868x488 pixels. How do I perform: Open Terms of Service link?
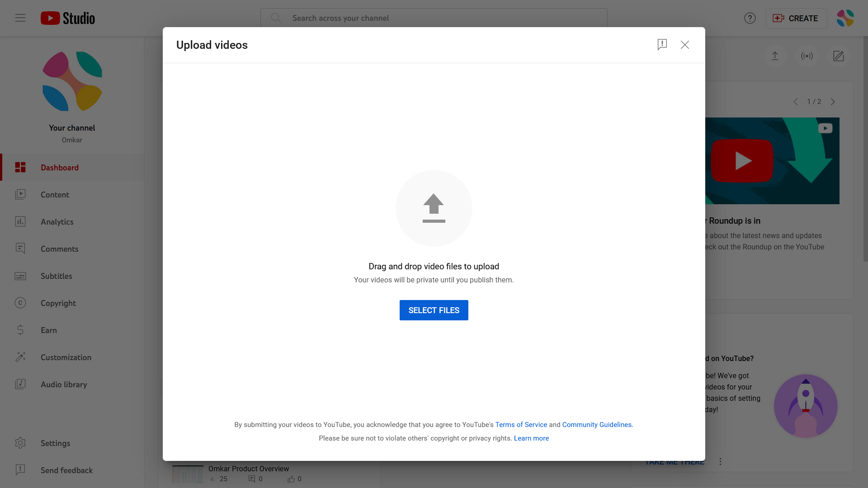pos(521,424)
